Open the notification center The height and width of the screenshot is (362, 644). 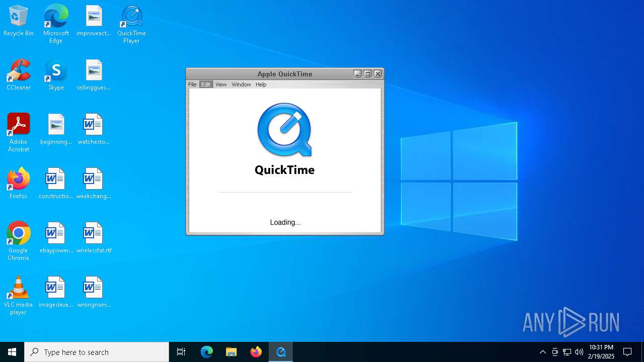(627, 352)
